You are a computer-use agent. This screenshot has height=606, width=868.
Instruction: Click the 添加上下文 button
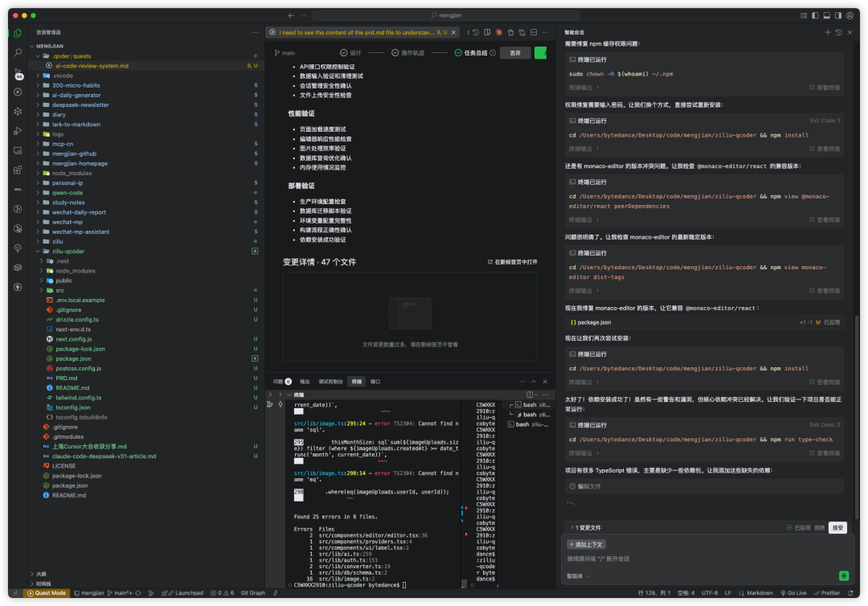[586, 544]
